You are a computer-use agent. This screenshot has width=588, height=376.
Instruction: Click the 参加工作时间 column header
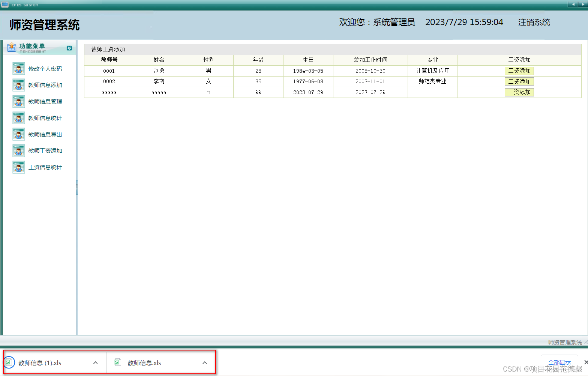click(x=370, y=60)
